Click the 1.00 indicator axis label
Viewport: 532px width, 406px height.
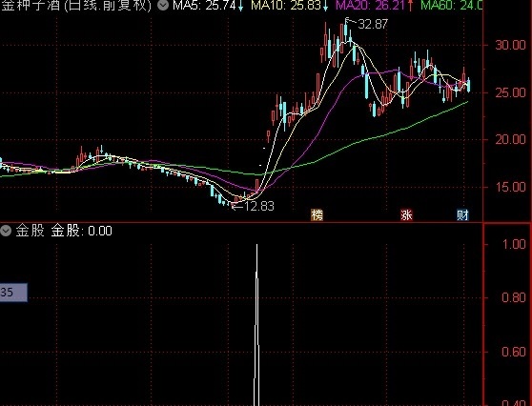click(514, 244)
